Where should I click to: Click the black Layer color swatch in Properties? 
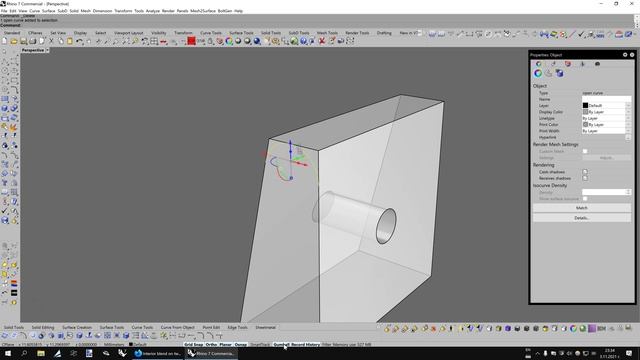tap(585, 105)
